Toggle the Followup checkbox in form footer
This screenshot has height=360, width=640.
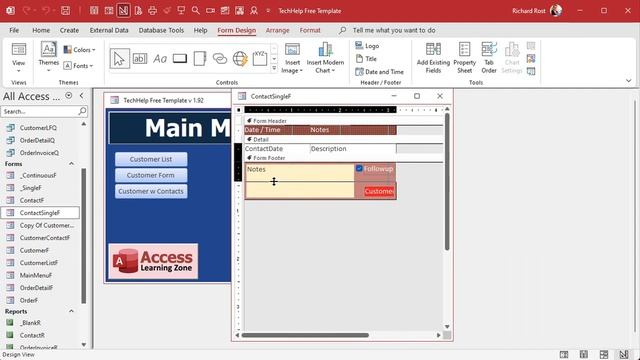tap(359, 168)
